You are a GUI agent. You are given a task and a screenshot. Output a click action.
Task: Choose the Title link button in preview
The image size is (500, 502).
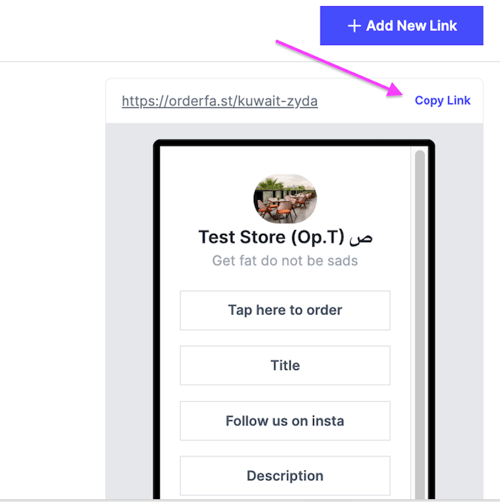[x=285, y=365]
